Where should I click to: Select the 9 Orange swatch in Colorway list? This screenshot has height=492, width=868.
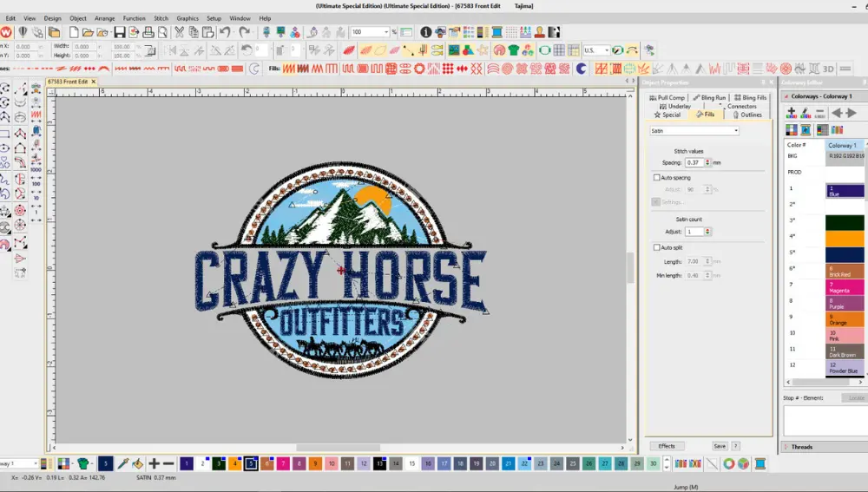click(x=845, y=319)
